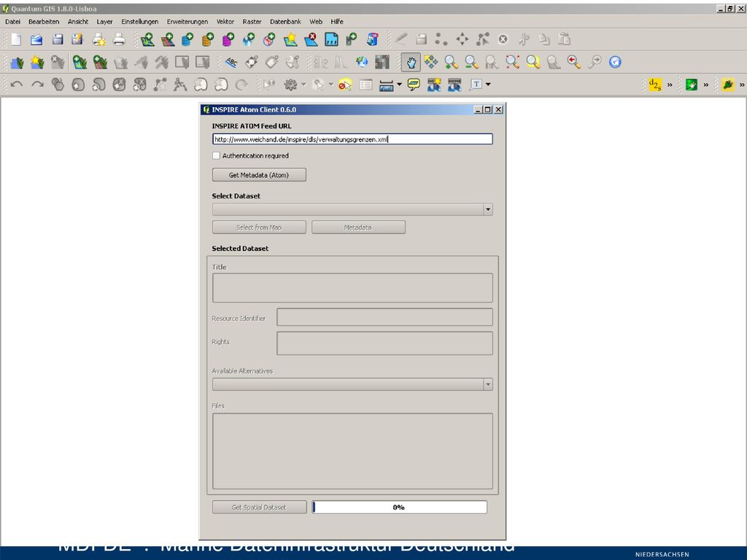Screen dimensions: 747x560
Task: Activate the Measure ruler tool
Action: coord(386,85)
